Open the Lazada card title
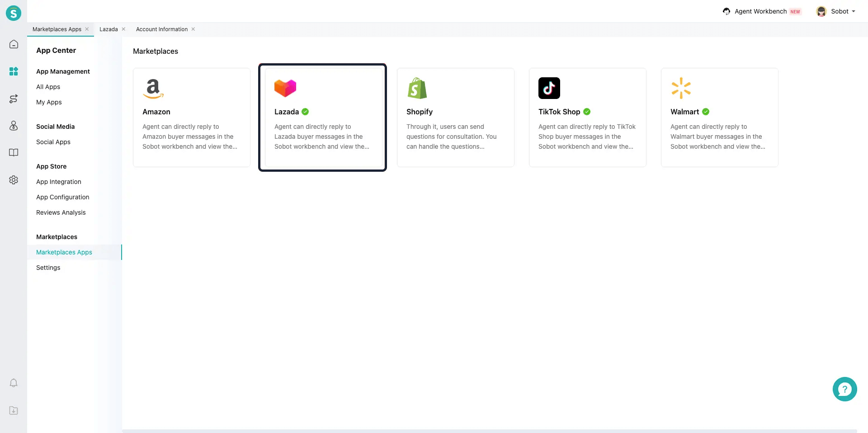This screenshot has height=433, width=868. point(287,112)
